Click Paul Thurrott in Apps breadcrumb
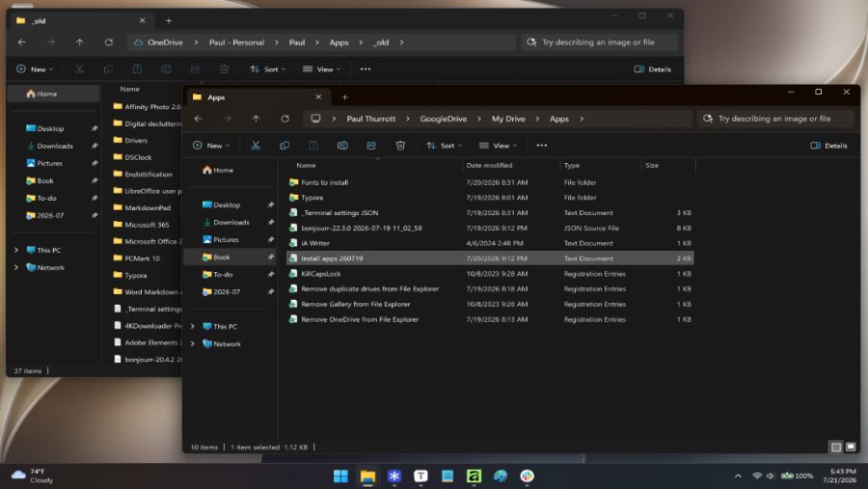 click(371, 119)
